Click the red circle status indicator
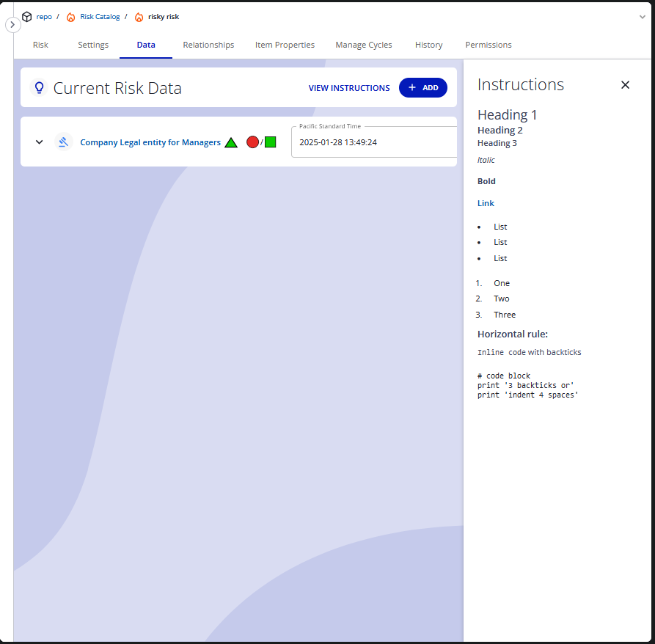 click(252, 142)
